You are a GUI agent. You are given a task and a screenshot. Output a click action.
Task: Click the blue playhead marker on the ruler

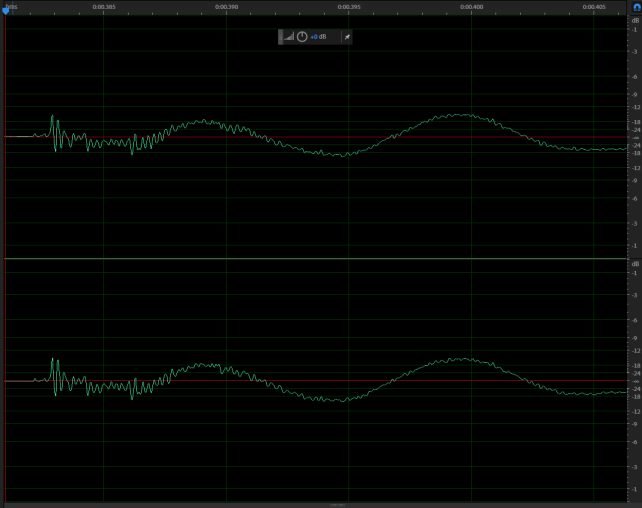[5, 10]
